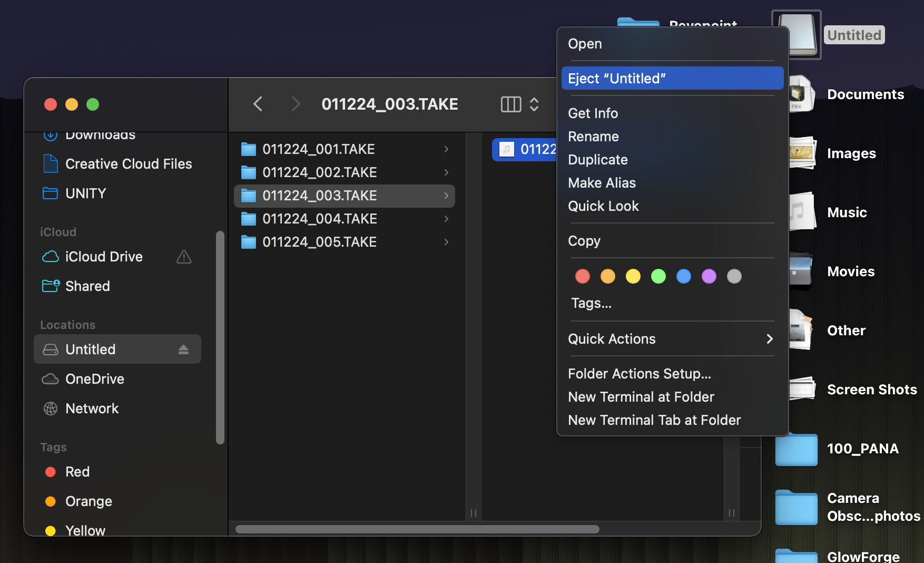Click the horizontal scrollbar at window bottom
The height and width of the screenshot is (563, 924).
(x=417, y=529)
